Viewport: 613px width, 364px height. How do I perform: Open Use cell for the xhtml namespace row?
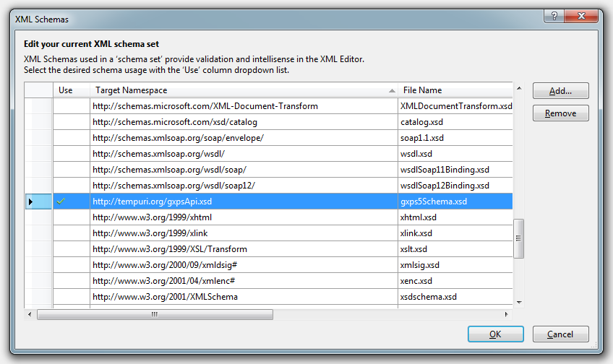pyautogui.click(x=70, y=217)
